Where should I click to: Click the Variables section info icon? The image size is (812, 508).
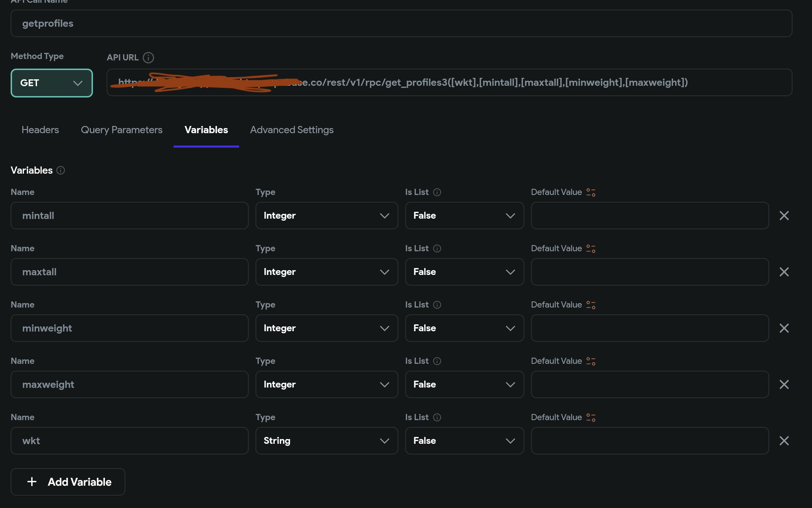click(61, 170)
